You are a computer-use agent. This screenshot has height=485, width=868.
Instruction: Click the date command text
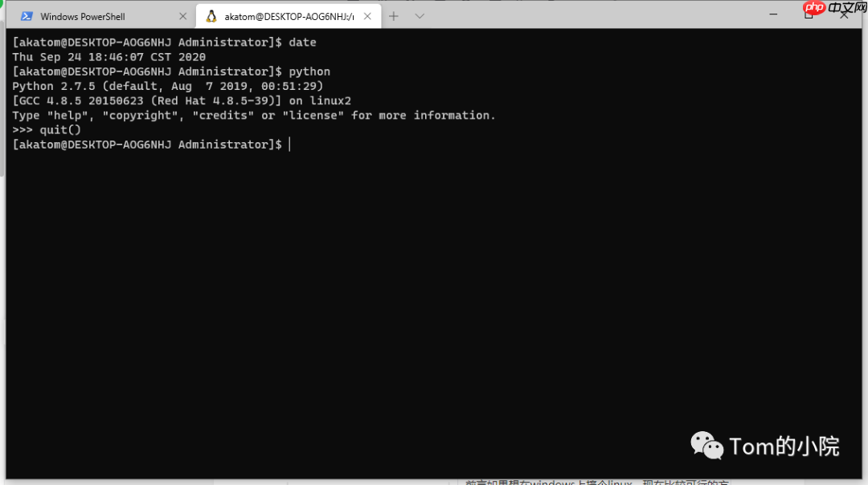pyautogui.click(x=302, y=42)
